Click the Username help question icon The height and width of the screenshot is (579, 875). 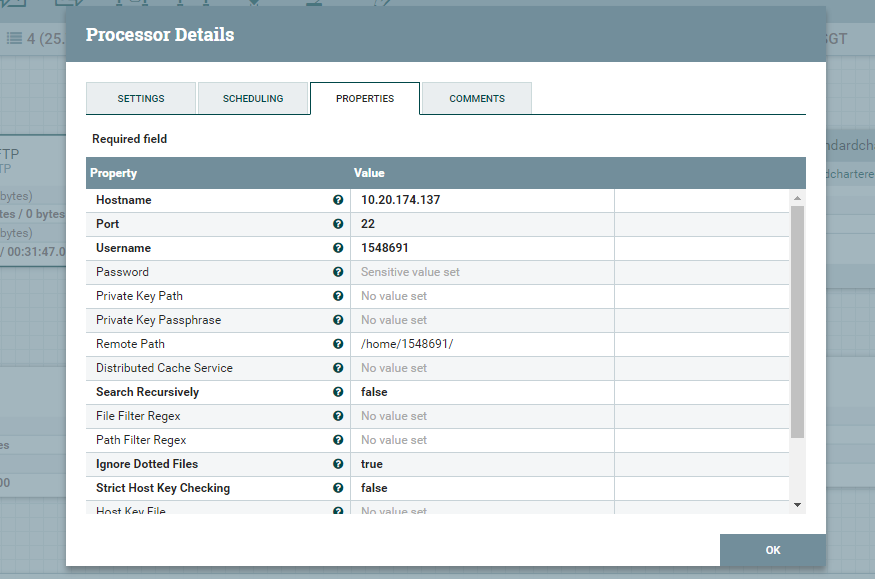[338, 248]
